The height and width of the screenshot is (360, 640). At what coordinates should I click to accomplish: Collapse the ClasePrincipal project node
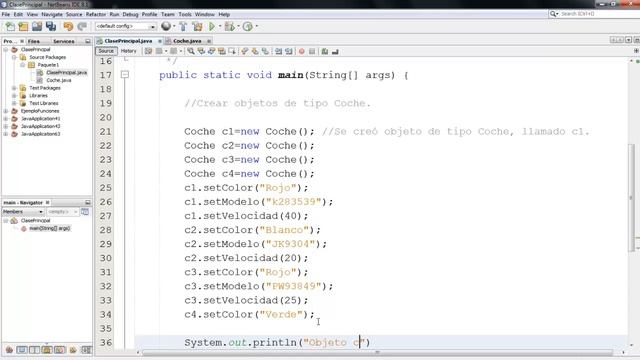coord(6,49)
